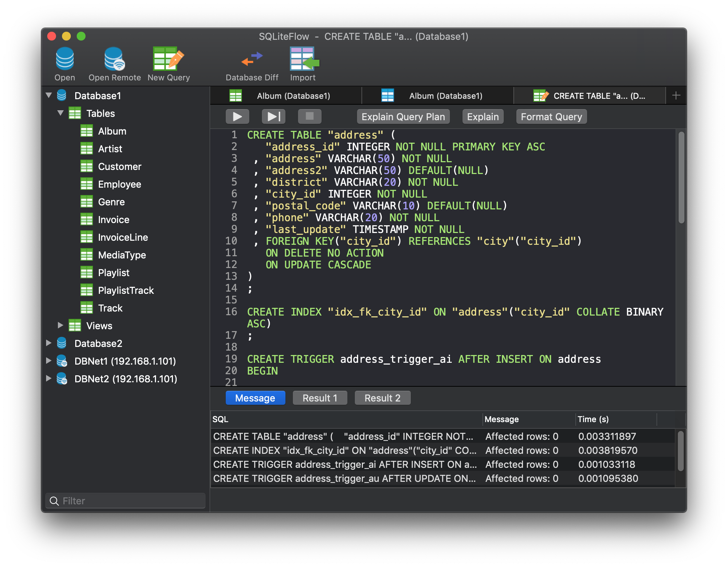
Task: Select the address_trigger_ai message row
Action: (443, 465)
